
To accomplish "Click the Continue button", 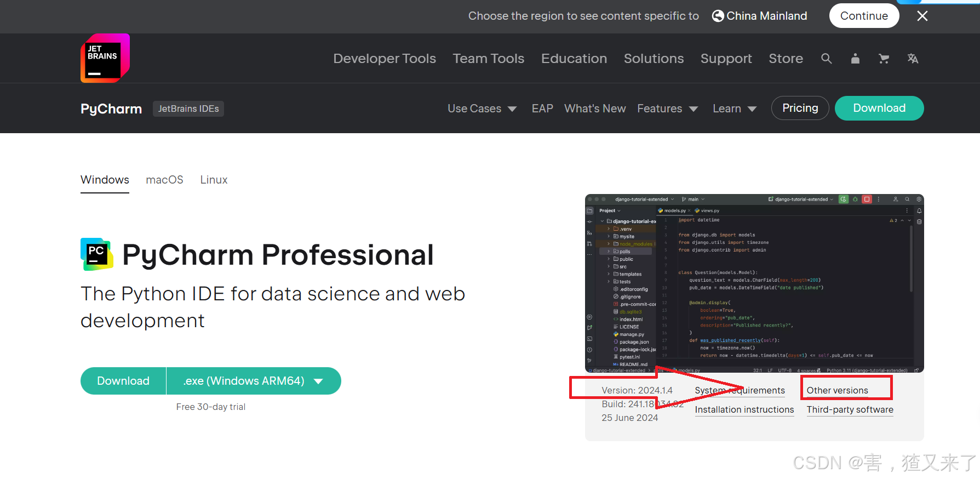I will (864, 16).
